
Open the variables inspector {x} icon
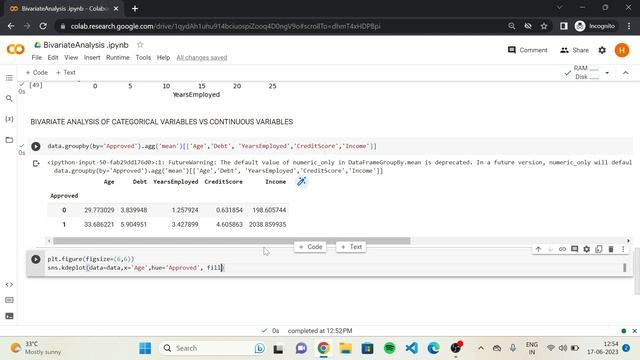tap(9, 119)
